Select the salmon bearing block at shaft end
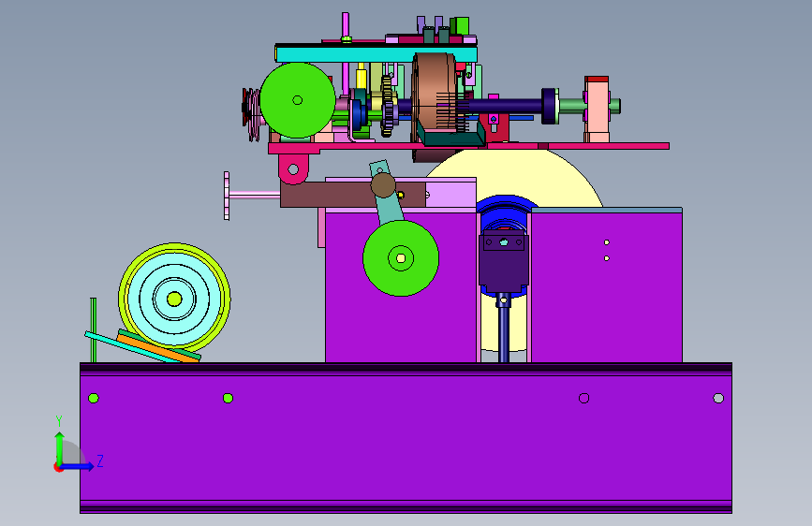The image size is (812, 526). pos(598,111)
